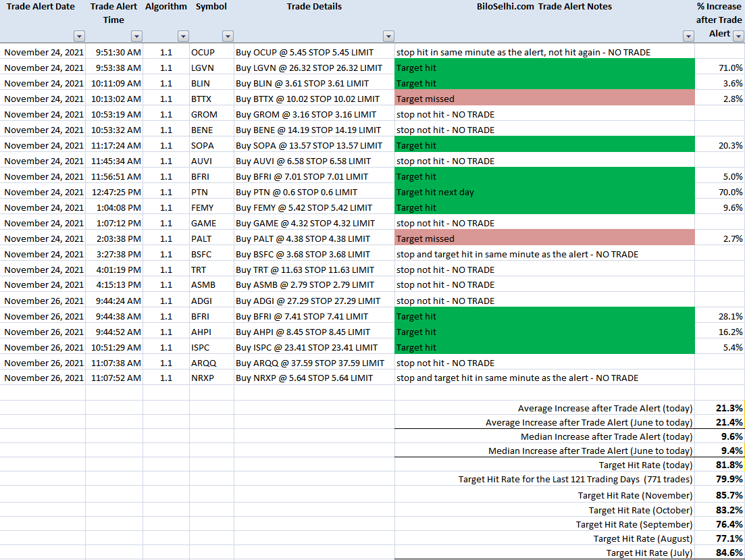Select the BSFC symbol cell
Image resolution: width=745 pixels, height=560 pixels.
(x=211, y=254)
